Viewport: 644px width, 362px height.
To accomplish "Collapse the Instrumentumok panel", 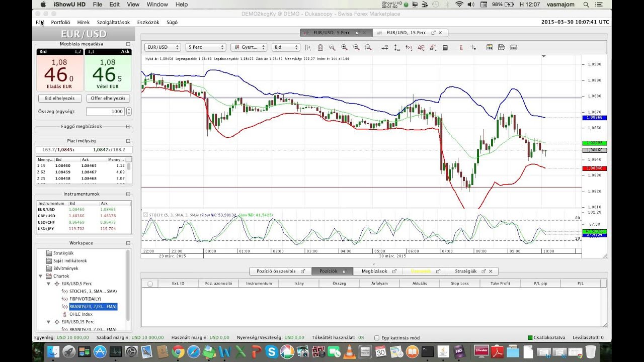I will click(128, 194).
